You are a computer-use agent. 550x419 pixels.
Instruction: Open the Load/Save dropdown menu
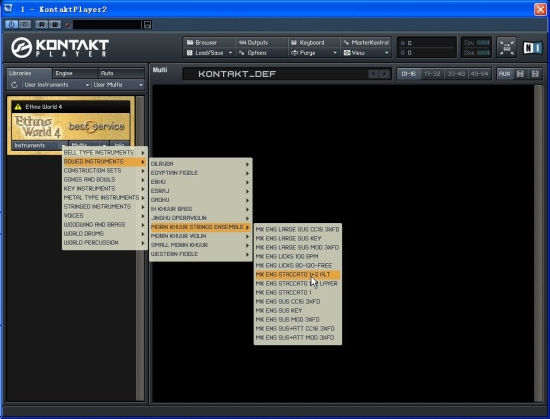tap(210, 53)
